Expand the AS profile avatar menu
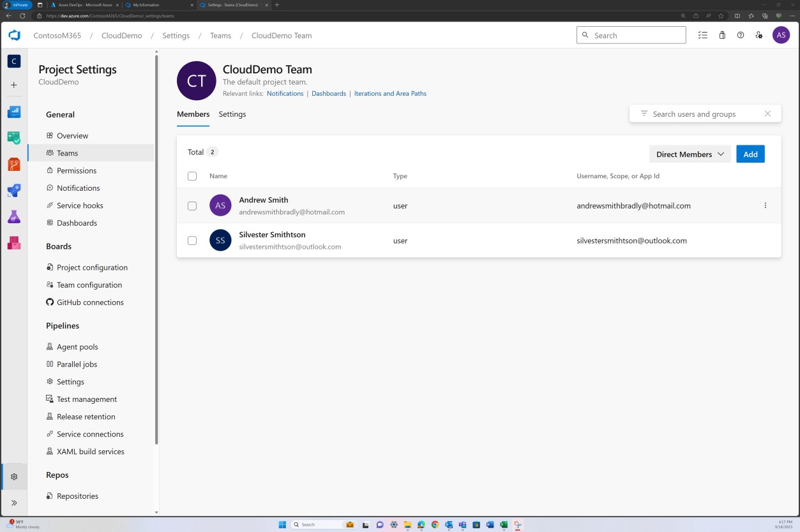This screenshot has width=800, height=532. click(x=781, y=35)
